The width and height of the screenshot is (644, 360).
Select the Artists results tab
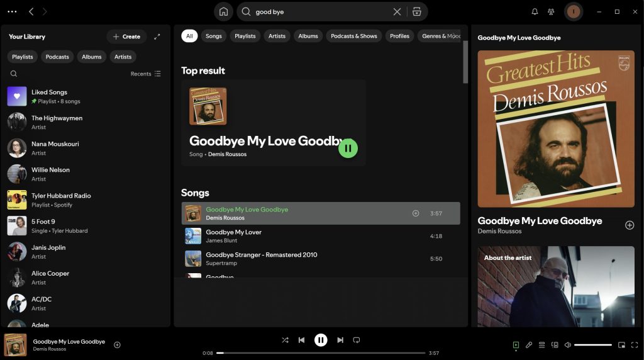pyautogui.click(x=277, y=36)
